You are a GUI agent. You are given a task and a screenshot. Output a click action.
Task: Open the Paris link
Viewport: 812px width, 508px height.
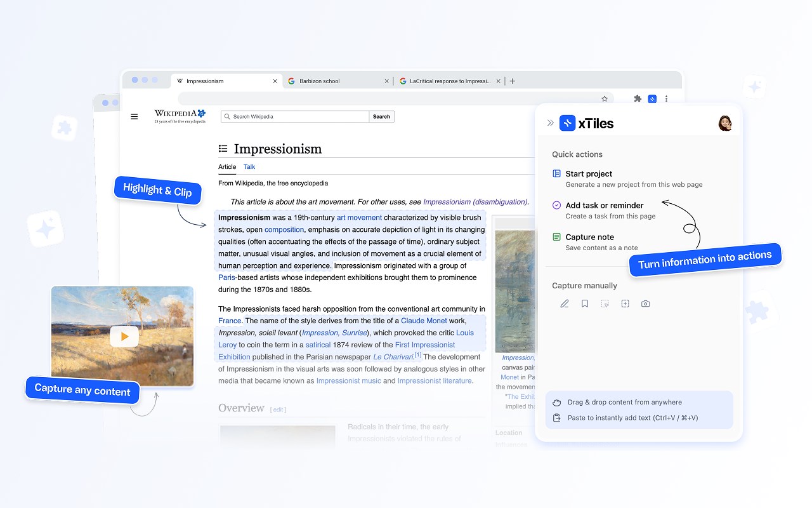click(x=226, y=277)
